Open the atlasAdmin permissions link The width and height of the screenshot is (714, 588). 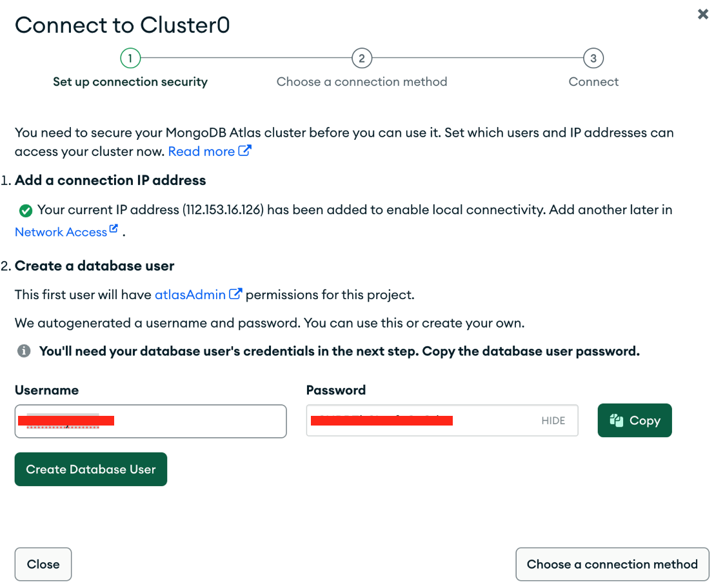pos(190,295)
